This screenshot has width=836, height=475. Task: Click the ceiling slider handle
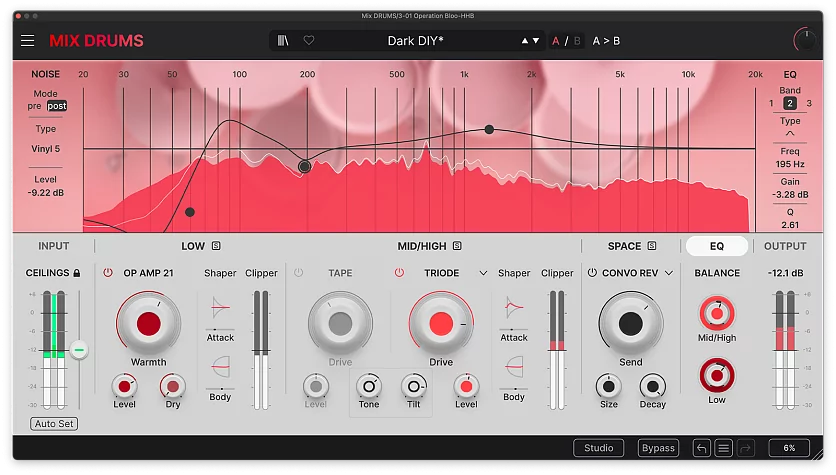(79, 350)
